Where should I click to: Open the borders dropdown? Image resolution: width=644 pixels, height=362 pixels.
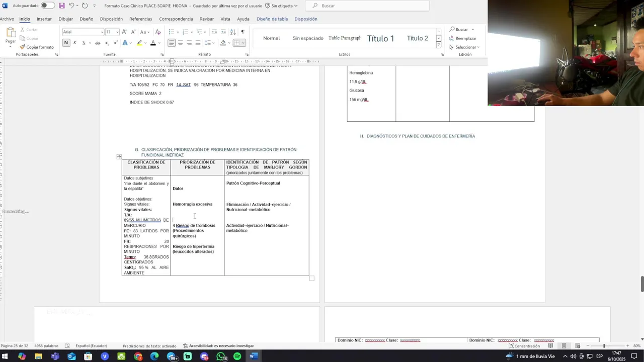point(244,43)
